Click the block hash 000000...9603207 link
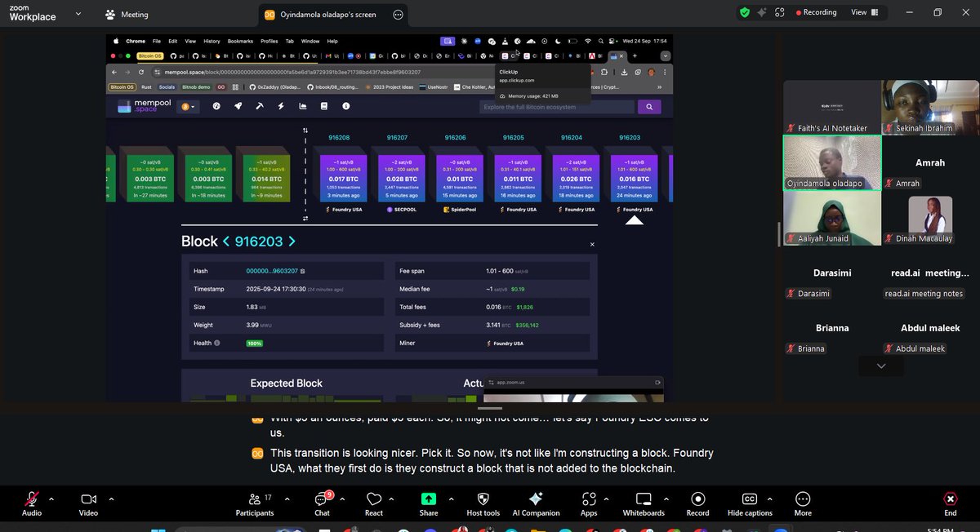Image resolution: width=980 pixels, height=532 pixels. click(273, 271)
